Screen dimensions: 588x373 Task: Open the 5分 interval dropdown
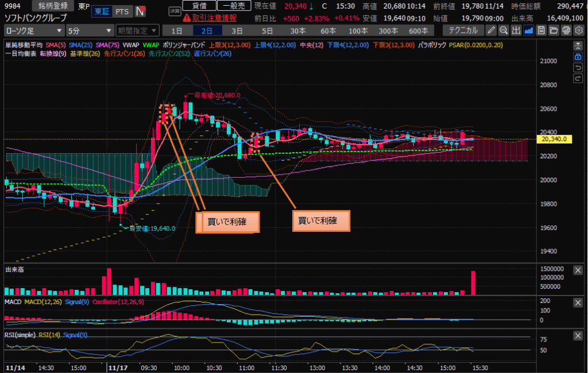(x=90, y=30)
